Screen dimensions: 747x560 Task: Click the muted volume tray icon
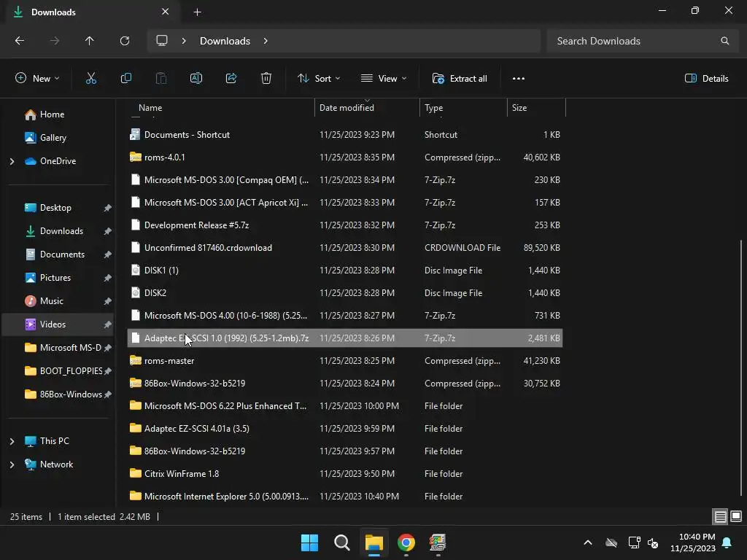click(653, 542)
